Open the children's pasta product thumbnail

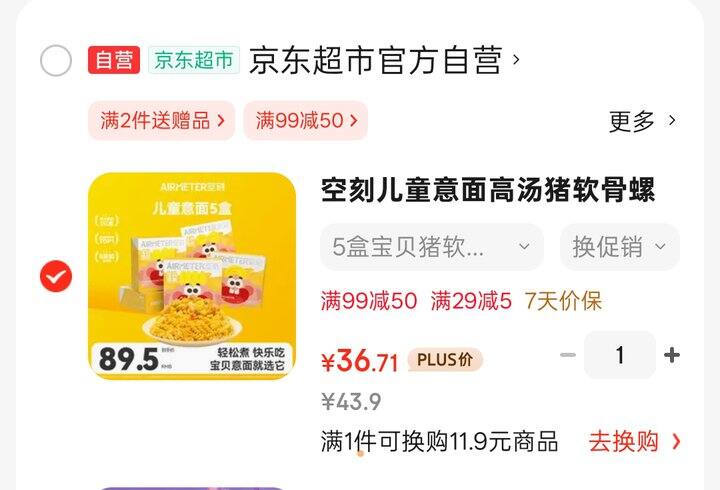[x=192, y=276]
